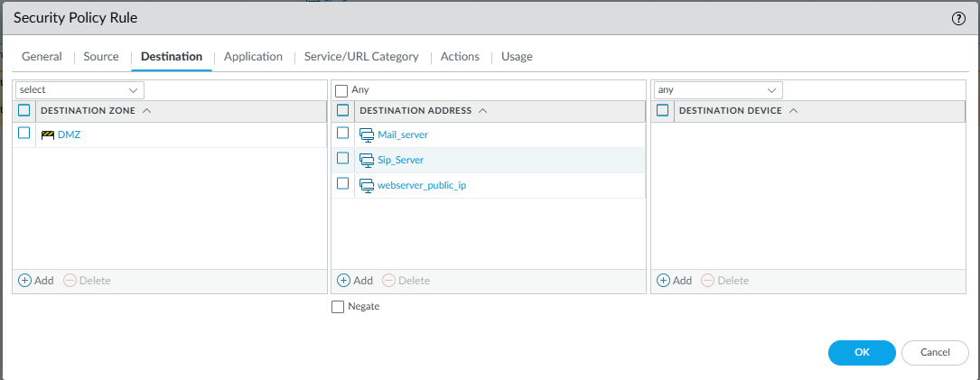Select the DMZ row checkbox
The height and width of the screenshot is (380, 980).
pyautogui.click(x=24, y=134)
